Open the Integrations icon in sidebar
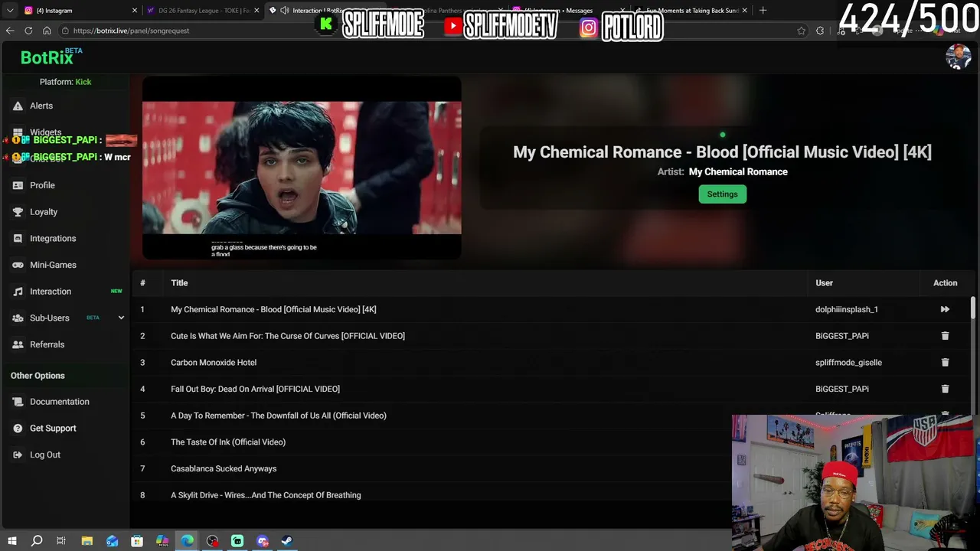980x551 pixels. 18,239
